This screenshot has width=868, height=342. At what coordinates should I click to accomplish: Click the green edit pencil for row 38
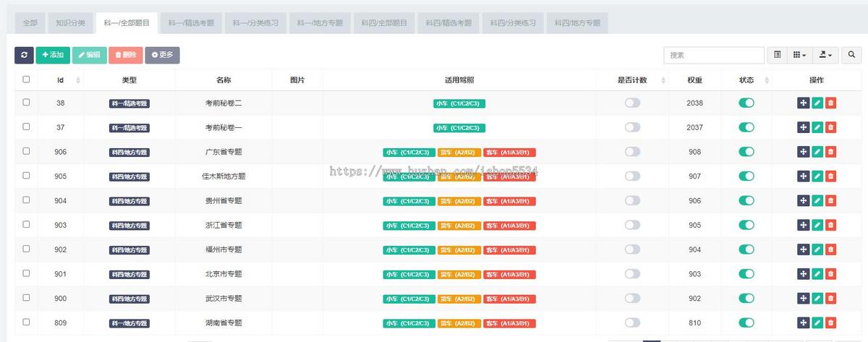[817, 103]
